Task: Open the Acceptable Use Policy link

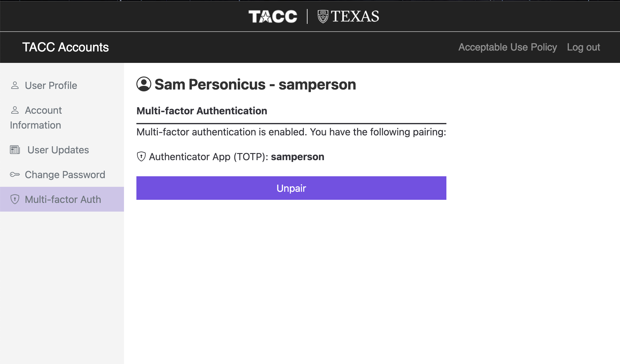Action: [x=508, y=47]
